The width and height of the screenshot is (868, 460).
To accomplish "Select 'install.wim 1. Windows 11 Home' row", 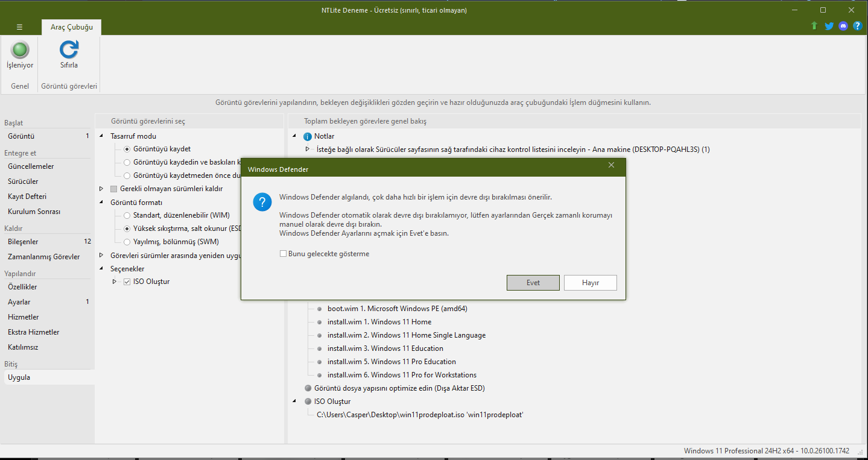I will coord(379,322).
